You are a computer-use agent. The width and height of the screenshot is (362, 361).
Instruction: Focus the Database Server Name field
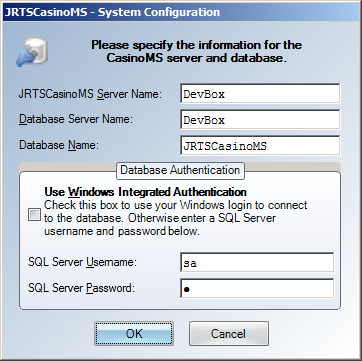pyautogui.click(x=260, y=119)
